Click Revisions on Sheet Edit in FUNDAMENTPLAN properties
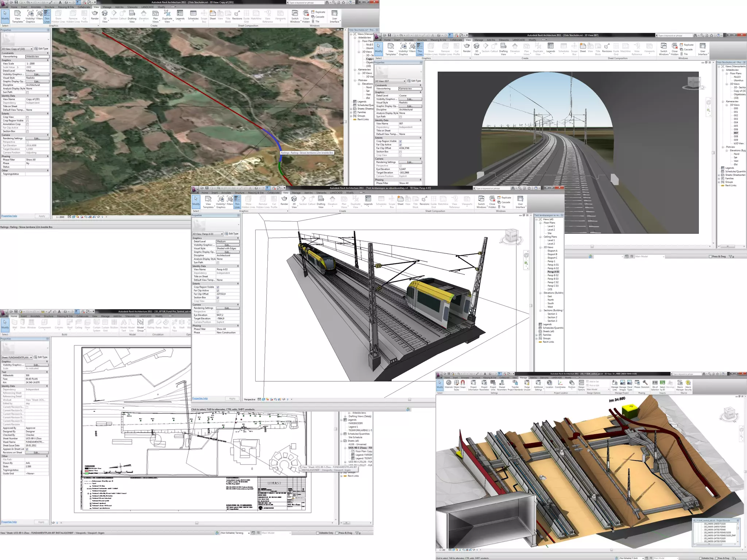This screenshot has height=560, width=747. coord(37,452)
